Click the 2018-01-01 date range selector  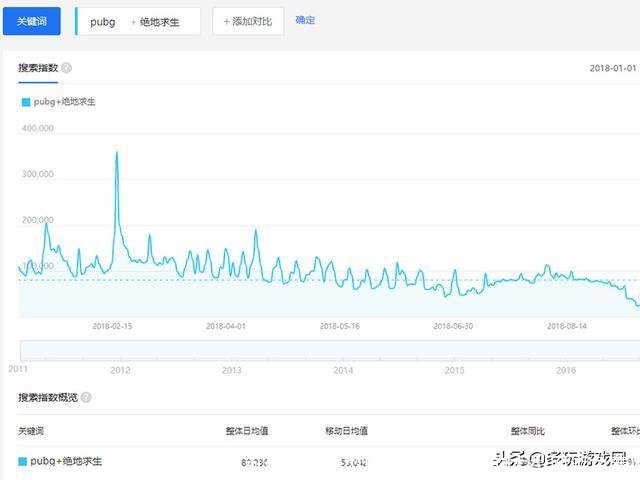point(614,68)
